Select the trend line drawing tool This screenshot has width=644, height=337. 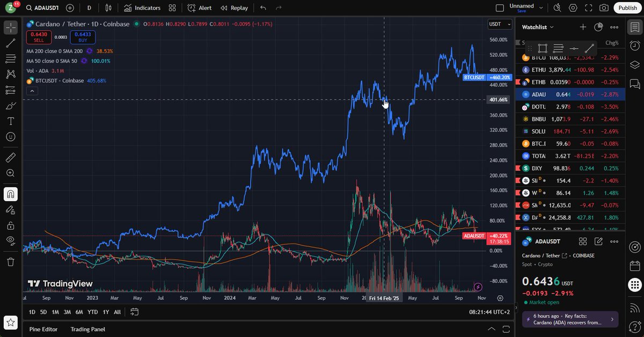[x=10, y=43]
